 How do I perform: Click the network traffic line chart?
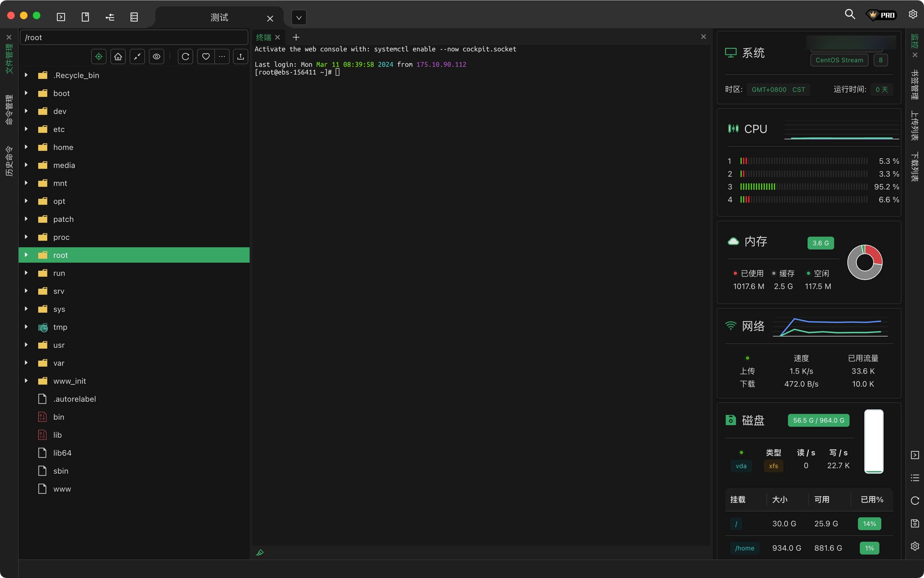point(830,327)
